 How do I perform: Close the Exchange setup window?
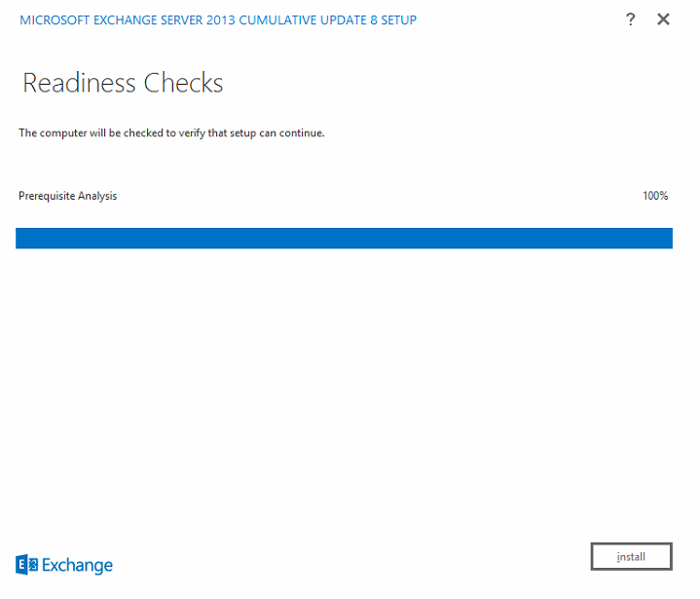pyautogui.click(x=663, y=19)
